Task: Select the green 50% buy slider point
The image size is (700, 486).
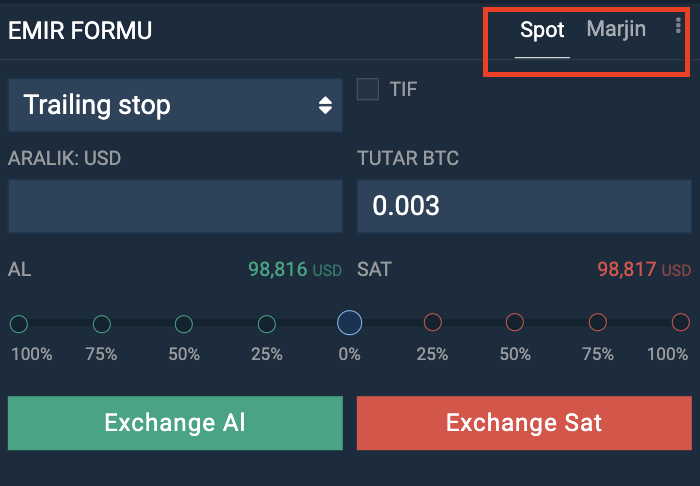Action: coord(184,324)
